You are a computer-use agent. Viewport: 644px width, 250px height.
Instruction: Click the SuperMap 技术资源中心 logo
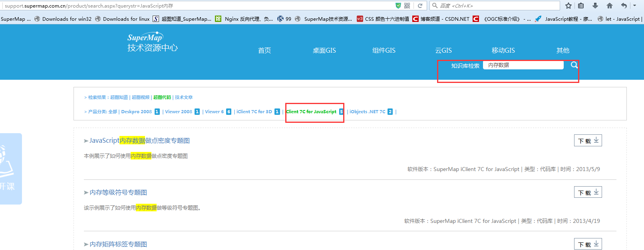tap(152, 42)
